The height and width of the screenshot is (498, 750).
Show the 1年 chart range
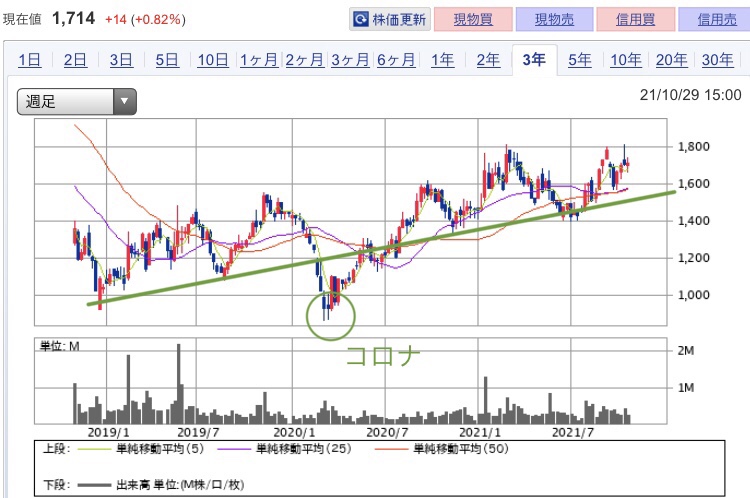442,60
